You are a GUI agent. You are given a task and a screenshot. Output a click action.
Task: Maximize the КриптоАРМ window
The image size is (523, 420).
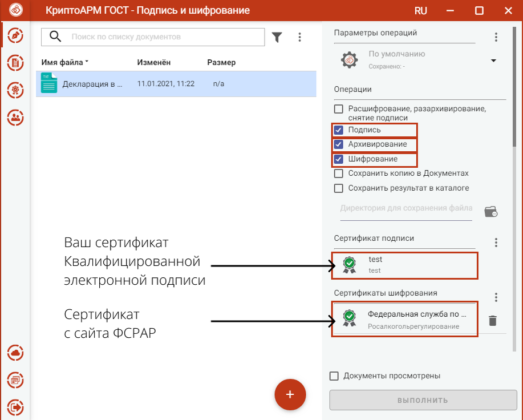tap(479, 11)
